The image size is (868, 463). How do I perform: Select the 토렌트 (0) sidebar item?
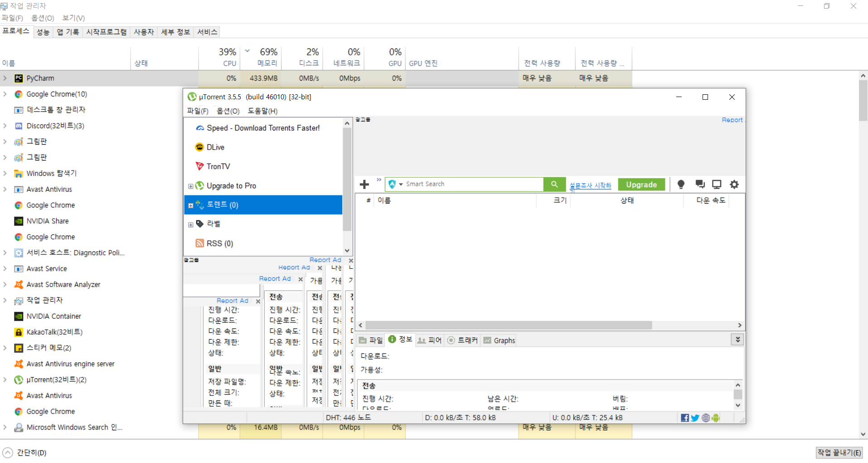point(263,205)
